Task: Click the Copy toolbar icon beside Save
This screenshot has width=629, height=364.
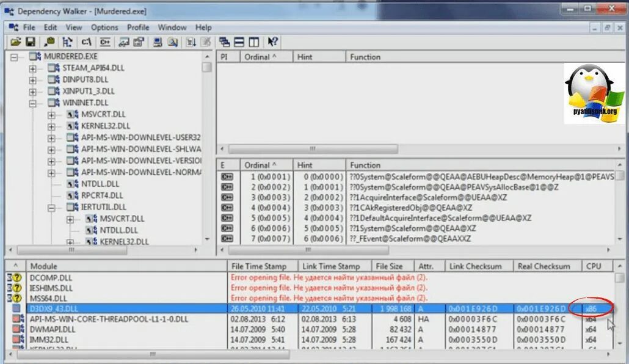Action: 49,42
